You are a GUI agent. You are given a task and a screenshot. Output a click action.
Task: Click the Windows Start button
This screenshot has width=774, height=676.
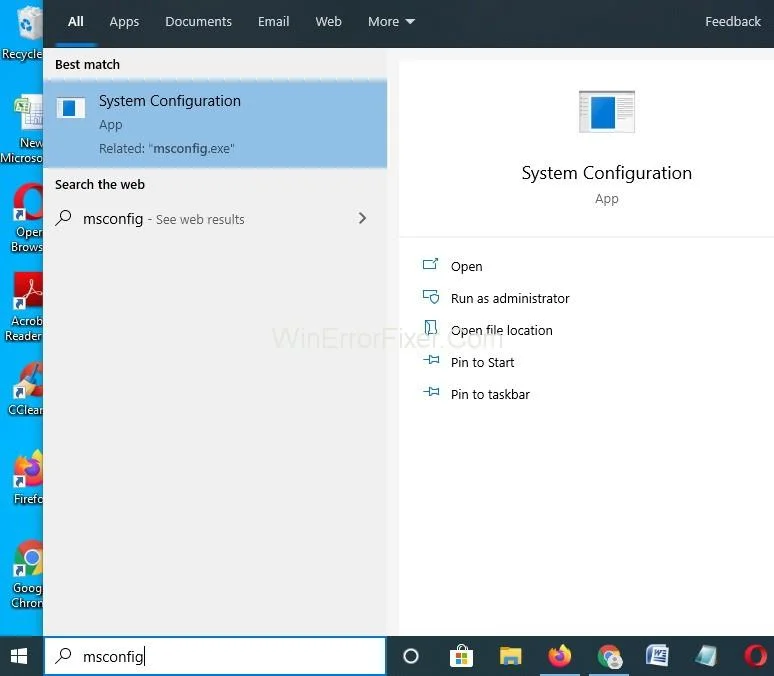point(19,656)
